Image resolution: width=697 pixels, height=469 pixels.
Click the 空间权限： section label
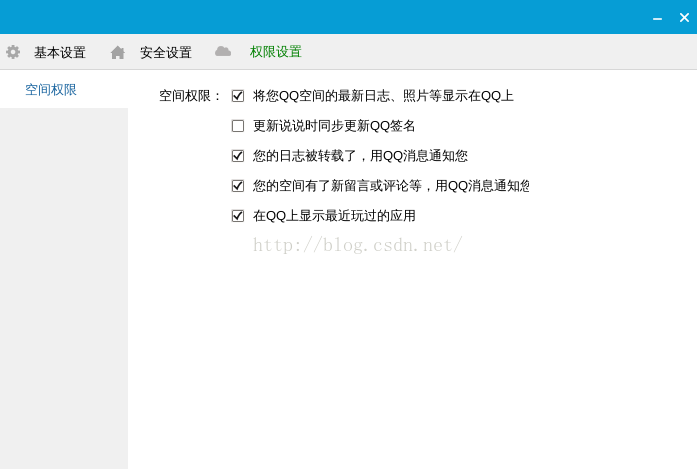190,96
